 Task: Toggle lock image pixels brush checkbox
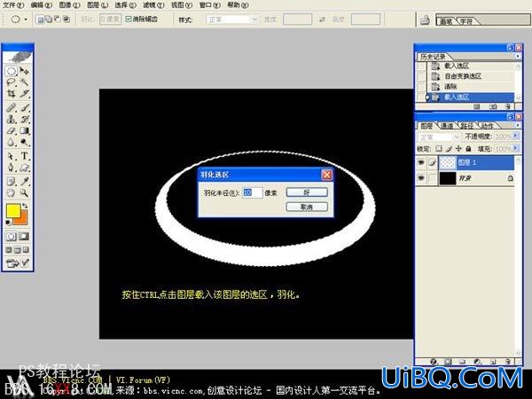click(x=449, y=149)
